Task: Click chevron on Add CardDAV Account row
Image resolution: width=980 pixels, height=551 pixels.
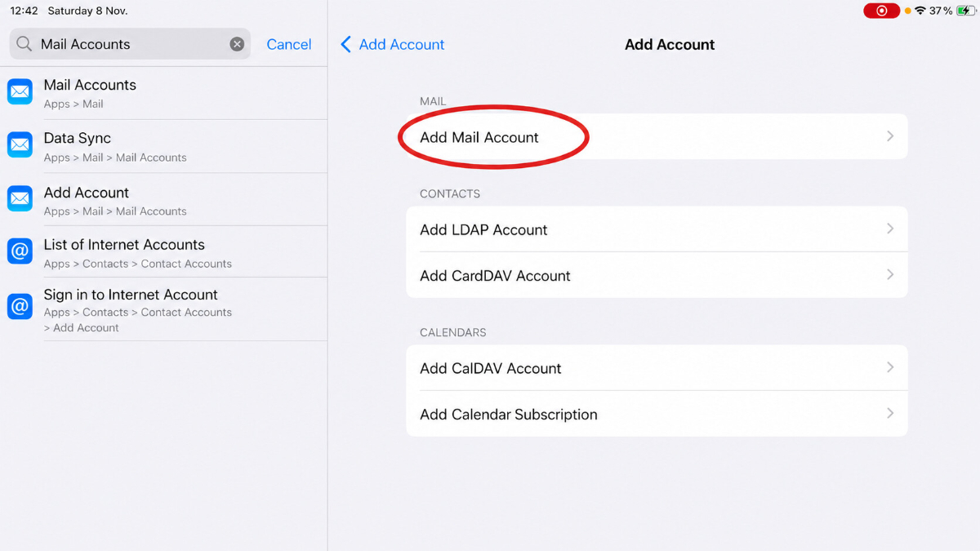Action: coord(890,275)
